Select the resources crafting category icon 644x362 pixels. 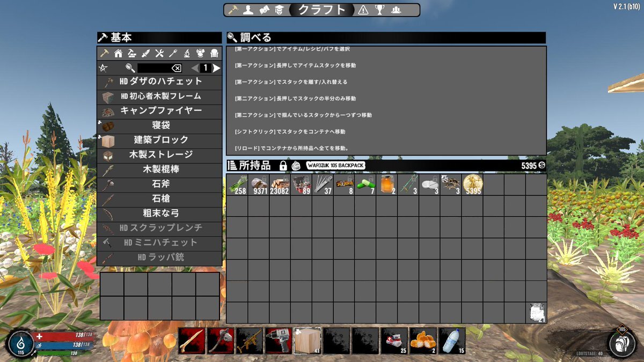coord(132,53)
